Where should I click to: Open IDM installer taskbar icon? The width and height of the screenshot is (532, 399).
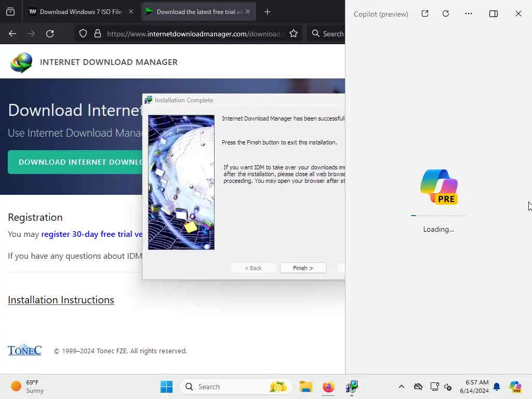(352, 387)
